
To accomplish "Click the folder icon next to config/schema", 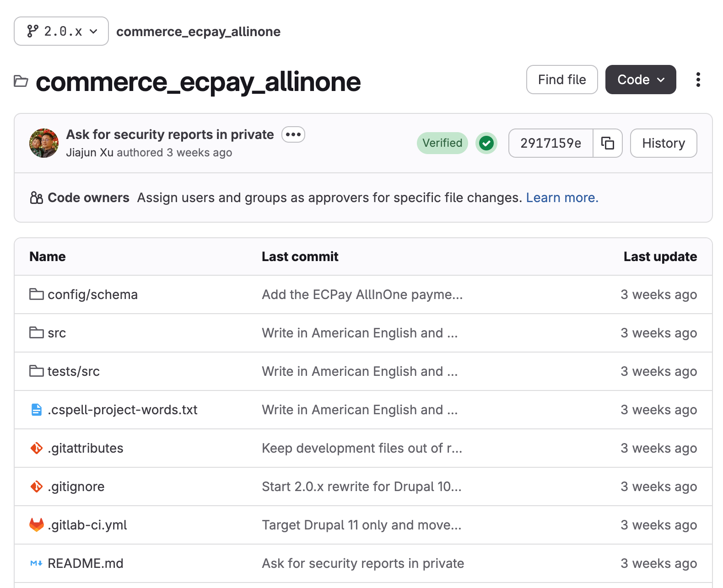I will 37,294.
